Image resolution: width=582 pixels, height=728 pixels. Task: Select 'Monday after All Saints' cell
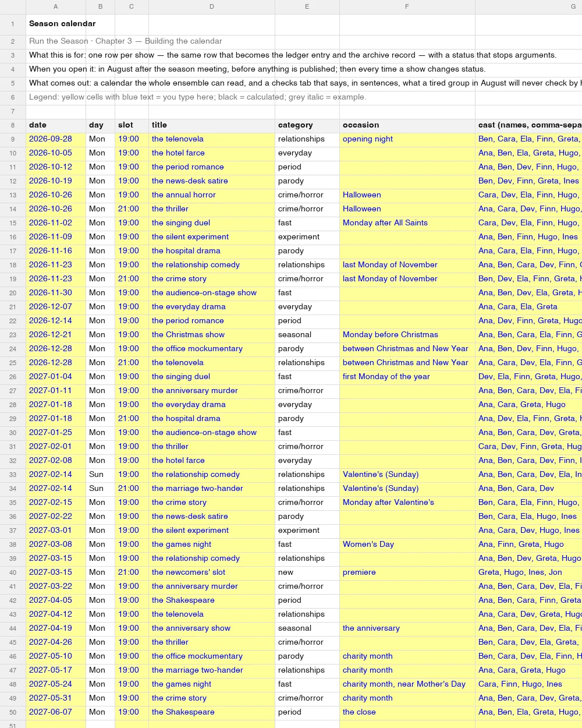click(407, 223)
